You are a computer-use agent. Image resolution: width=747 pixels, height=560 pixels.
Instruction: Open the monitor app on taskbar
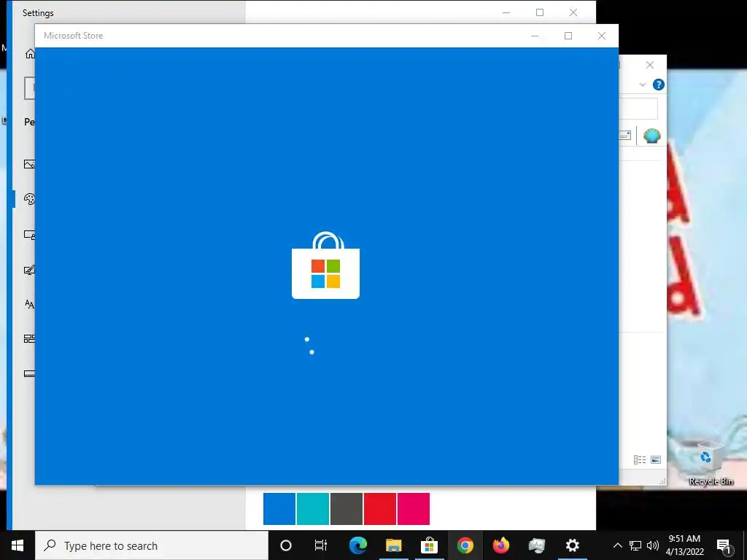coord(536,545)
